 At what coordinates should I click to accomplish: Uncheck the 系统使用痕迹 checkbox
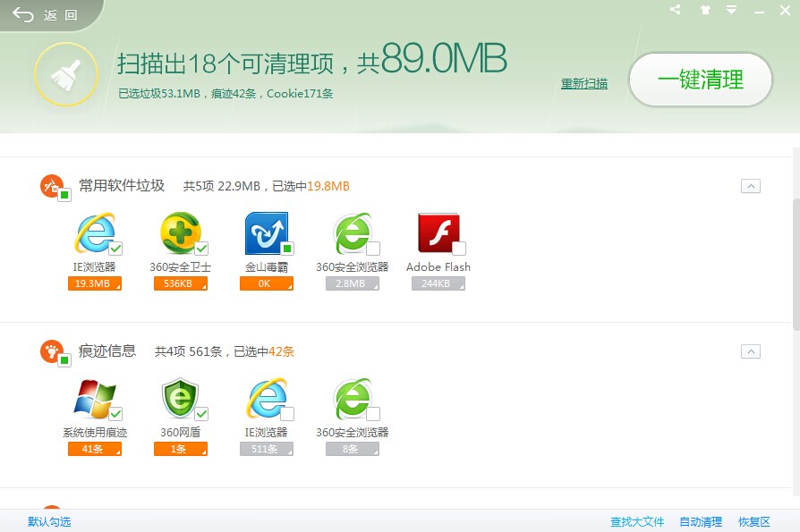(115, 414)
